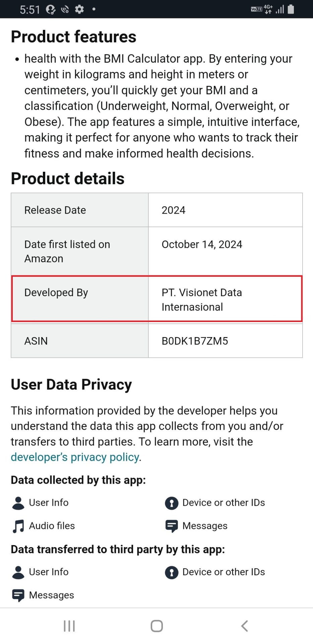
Task: Tap the Device or other IDs icon under data collected
Action: [x=172, y=503]
